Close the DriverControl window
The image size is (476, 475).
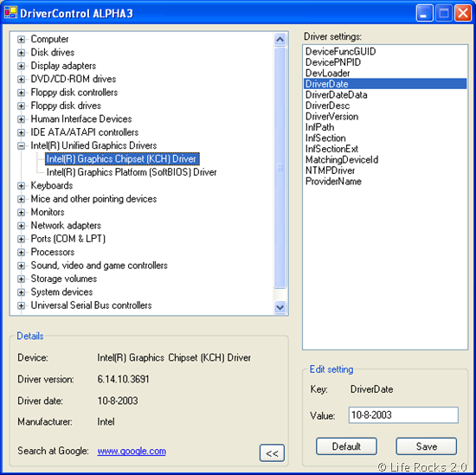tap(463, 13)
